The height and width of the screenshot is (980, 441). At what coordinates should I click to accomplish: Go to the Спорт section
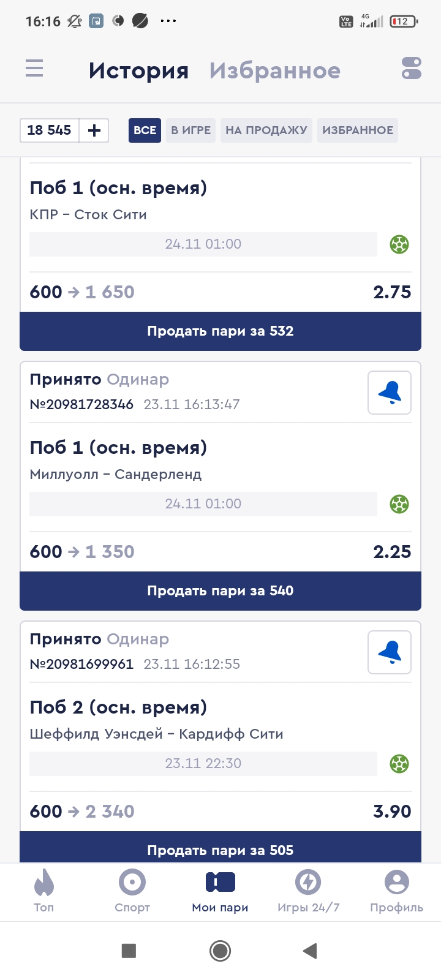point(132,891)
